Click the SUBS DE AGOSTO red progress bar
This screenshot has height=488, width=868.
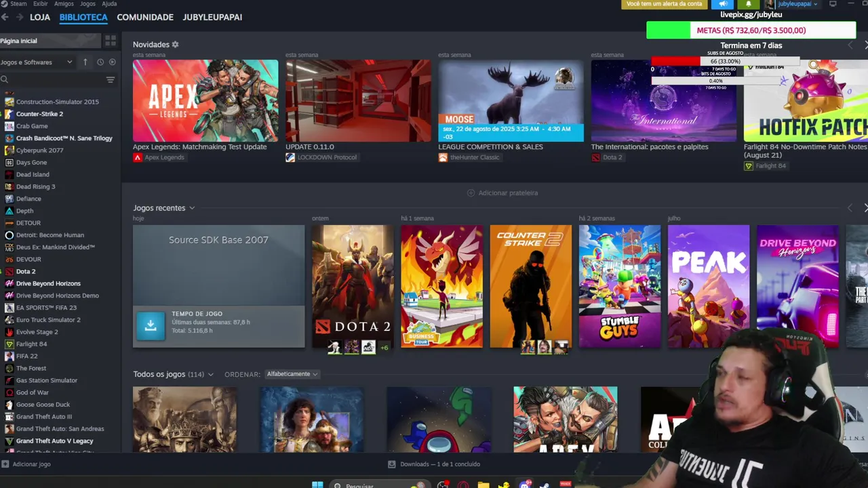(726, 61)
